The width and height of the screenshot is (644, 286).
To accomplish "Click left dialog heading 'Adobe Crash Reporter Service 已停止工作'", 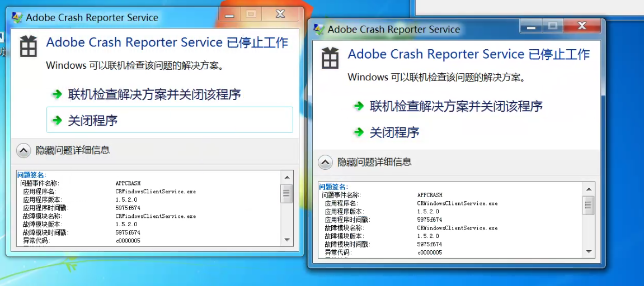I will point(167,42).
